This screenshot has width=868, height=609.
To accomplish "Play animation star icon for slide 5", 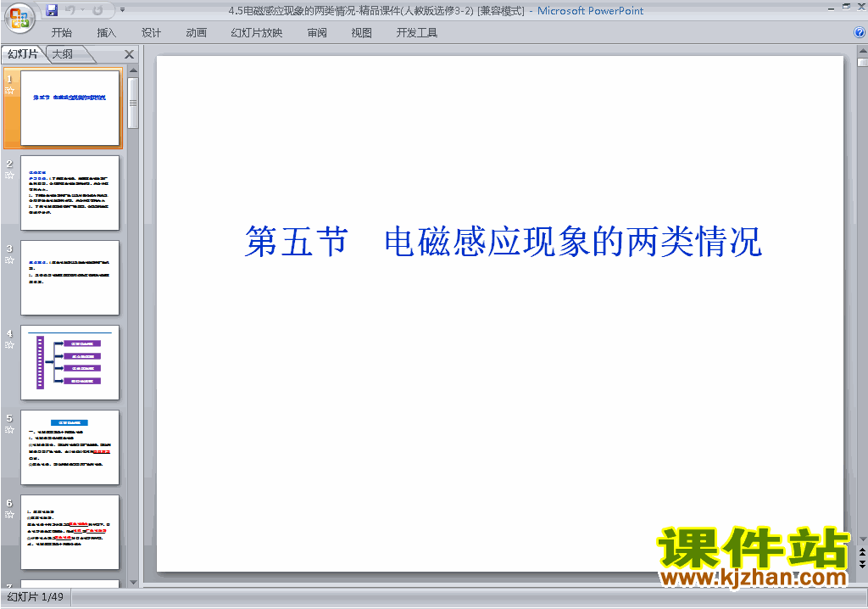I will [x=9, y=429].
